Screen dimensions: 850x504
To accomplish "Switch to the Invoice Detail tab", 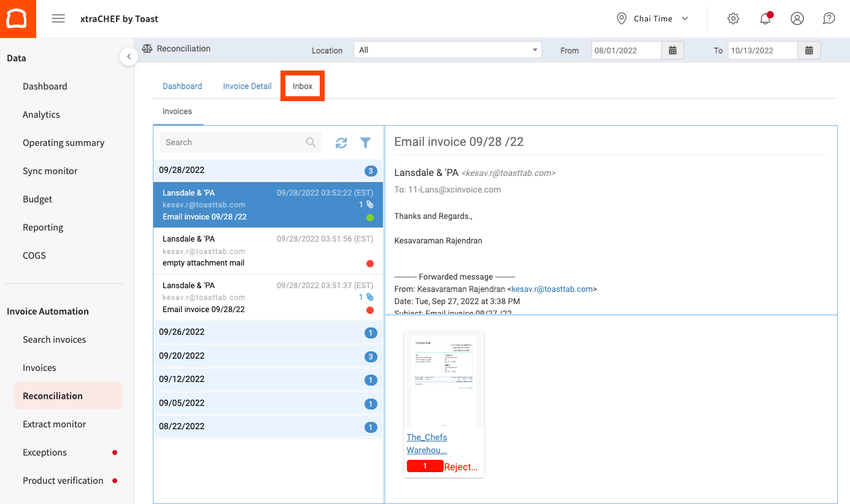I will tap(247, 86).
